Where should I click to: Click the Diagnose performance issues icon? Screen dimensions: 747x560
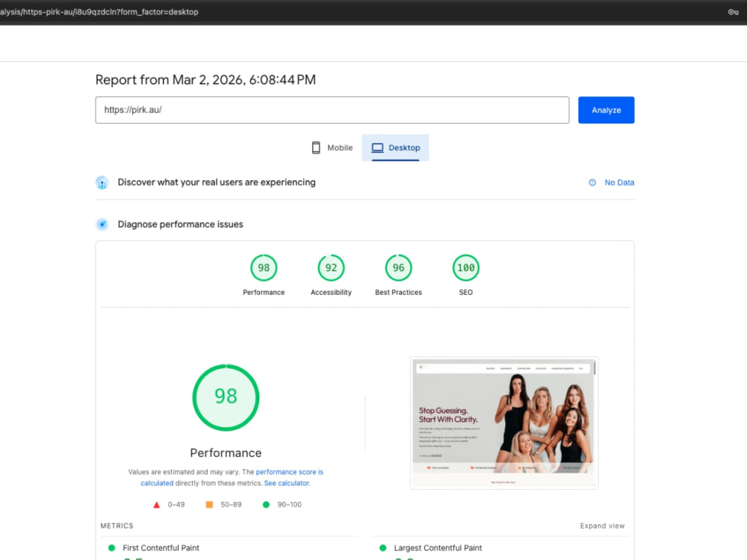point(102,224)
